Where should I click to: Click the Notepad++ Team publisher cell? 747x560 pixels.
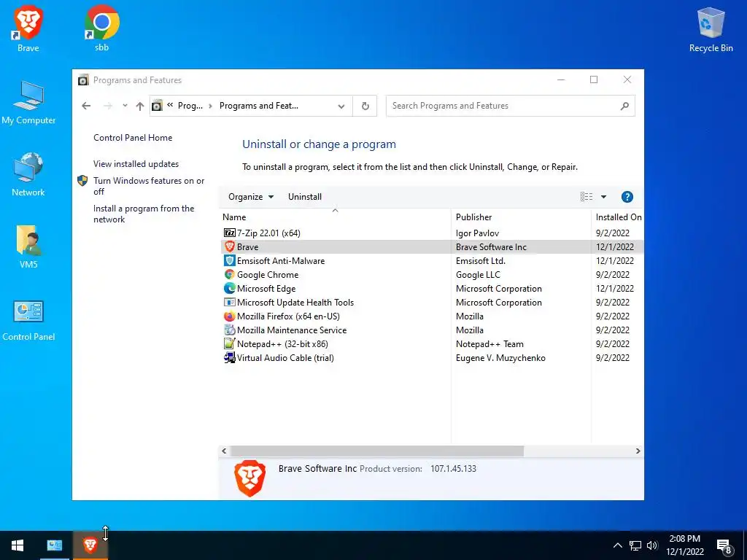tap(489, 344)
